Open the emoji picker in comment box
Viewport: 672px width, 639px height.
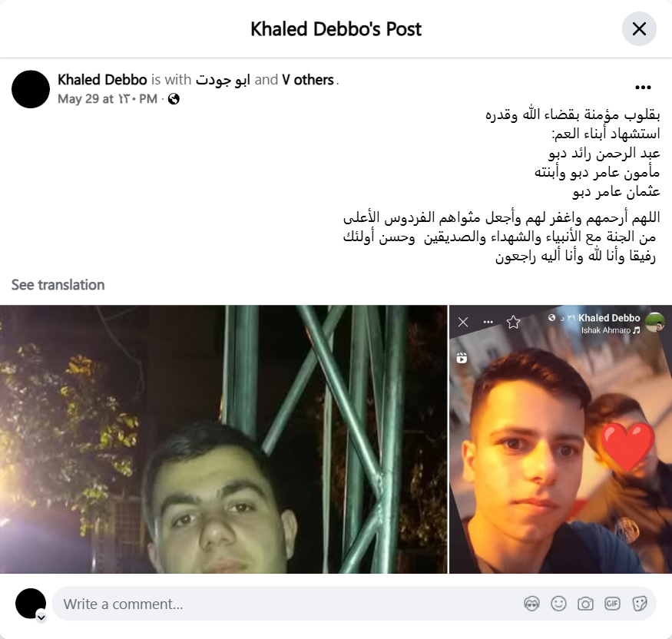click(558, 604)
